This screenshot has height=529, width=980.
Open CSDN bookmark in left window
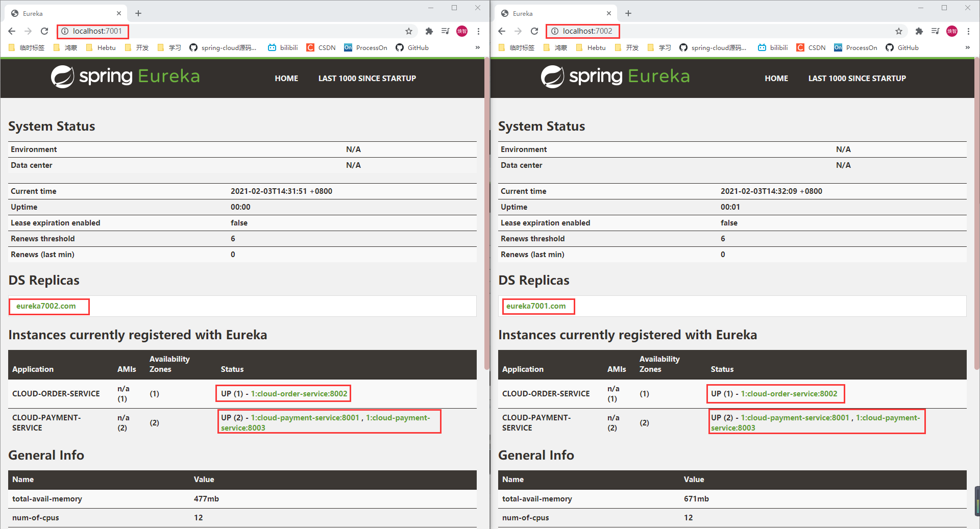pos(321,47)
